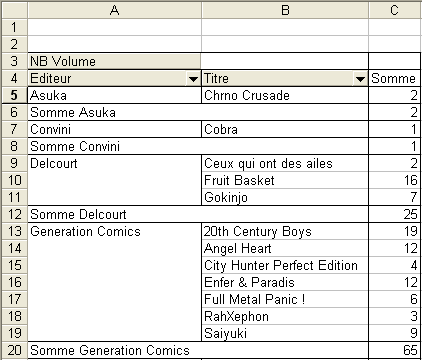Click the Fruit Basket title cell
The image size is (422, 360).
tap(285, 180)
